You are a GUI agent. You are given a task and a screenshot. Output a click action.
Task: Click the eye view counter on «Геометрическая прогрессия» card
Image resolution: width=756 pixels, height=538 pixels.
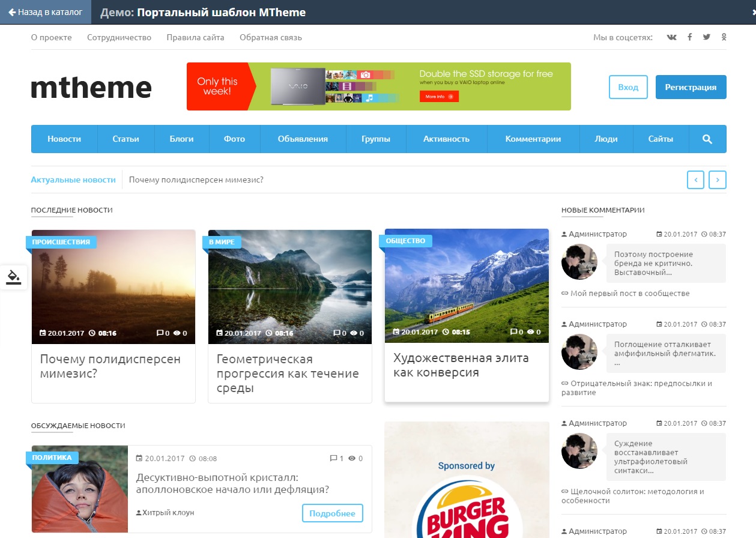353,333
